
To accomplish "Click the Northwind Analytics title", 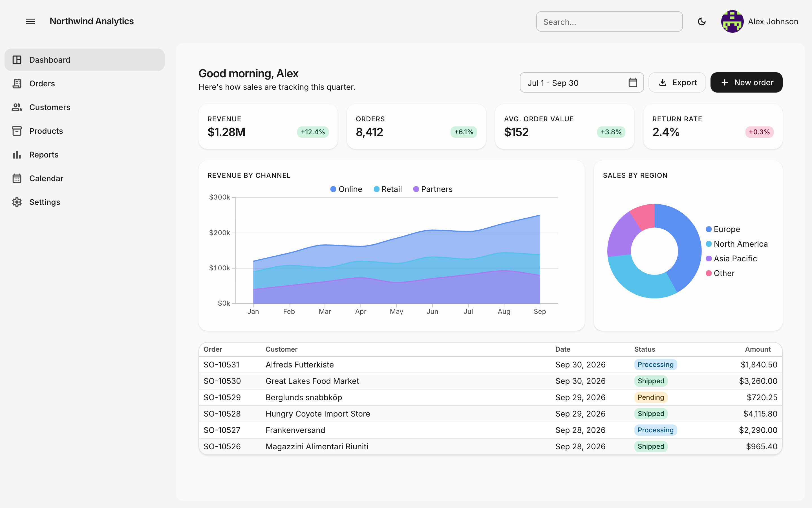I will point(92,21).
